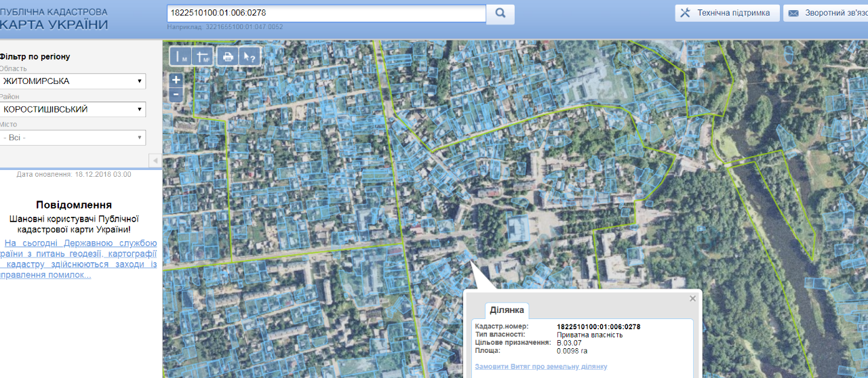The image size is (868, 378).
Task: Collapse the left sidebar panel arrow
Action: 155,160
